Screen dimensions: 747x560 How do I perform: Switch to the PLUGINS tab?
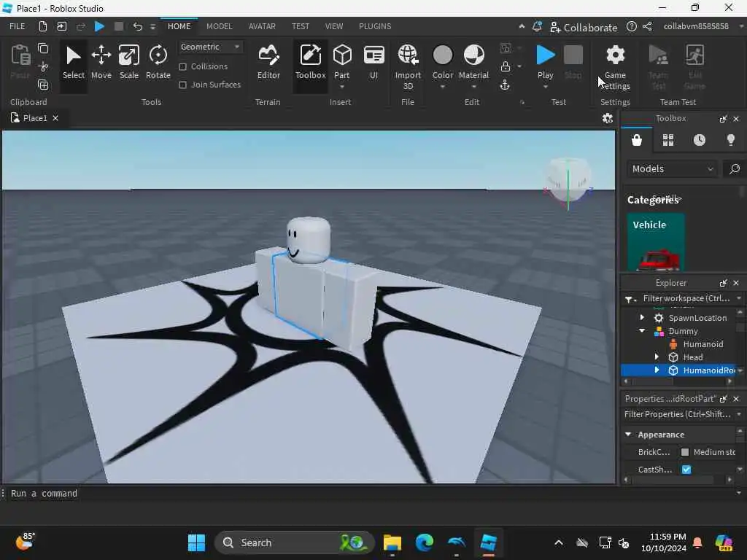[375, 26]
